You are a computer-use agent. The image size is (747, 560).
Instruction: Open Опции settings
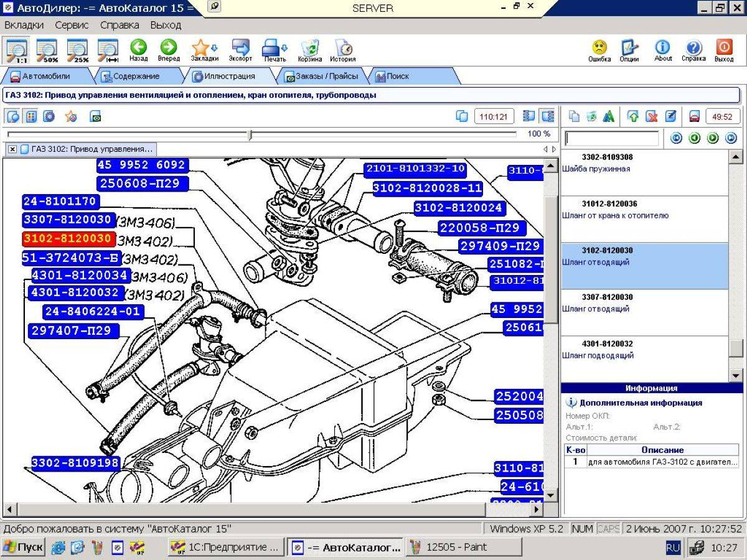tap(629, 50)
